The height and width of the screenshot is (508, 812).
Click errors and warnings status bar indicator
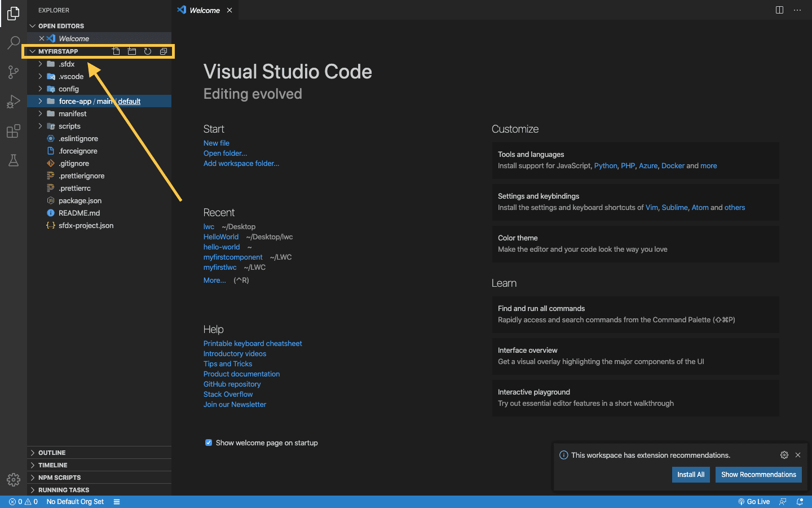[x=23, y=502]
